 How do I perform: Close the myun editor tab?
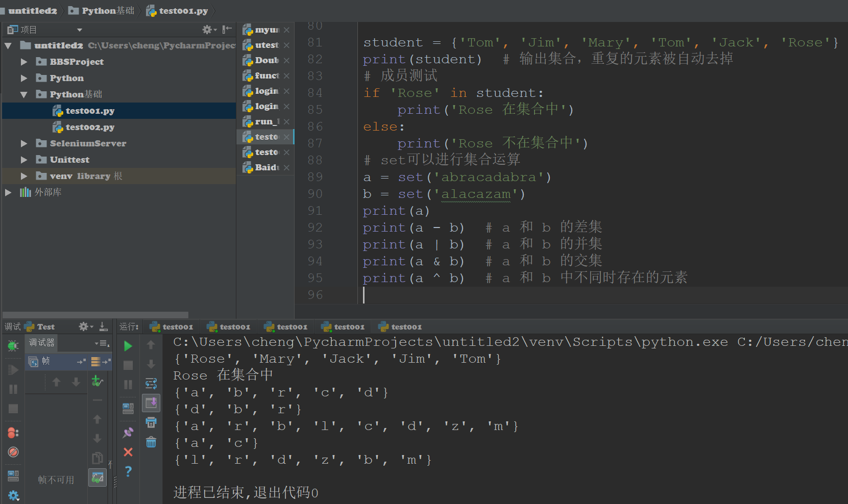click(x=287, y=30)
